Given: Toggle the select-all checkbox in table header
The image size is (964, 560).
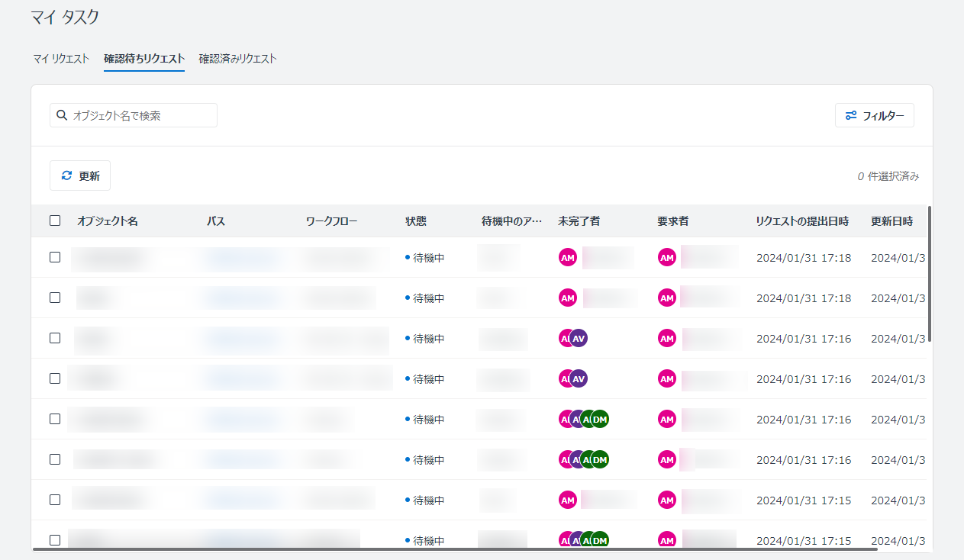Looking at the screenshot, I should tap(55, 220).
